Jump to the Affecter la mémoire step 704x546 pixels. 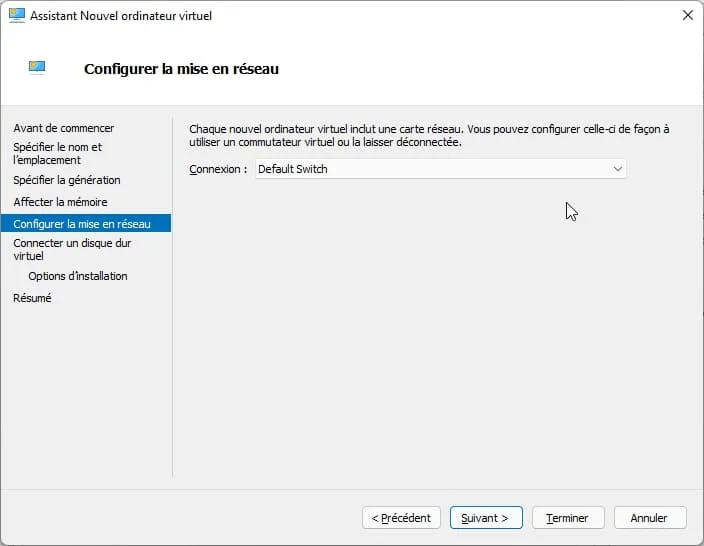tap(60, 202)
